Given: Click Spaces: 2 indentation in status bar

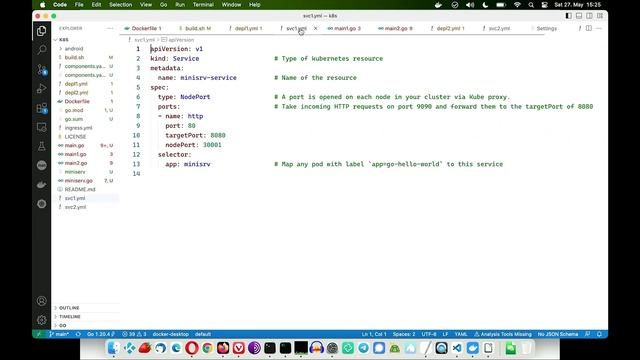Looking at the screenshot, I should [x=404, y=334].
